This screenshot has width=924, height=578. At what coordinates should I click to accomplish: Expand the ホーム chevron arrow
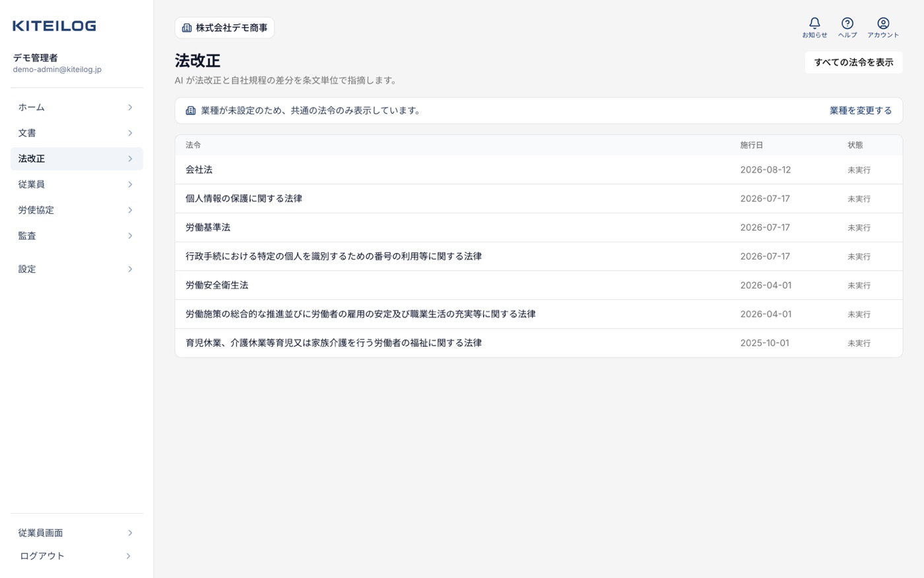tap(130, 107)
